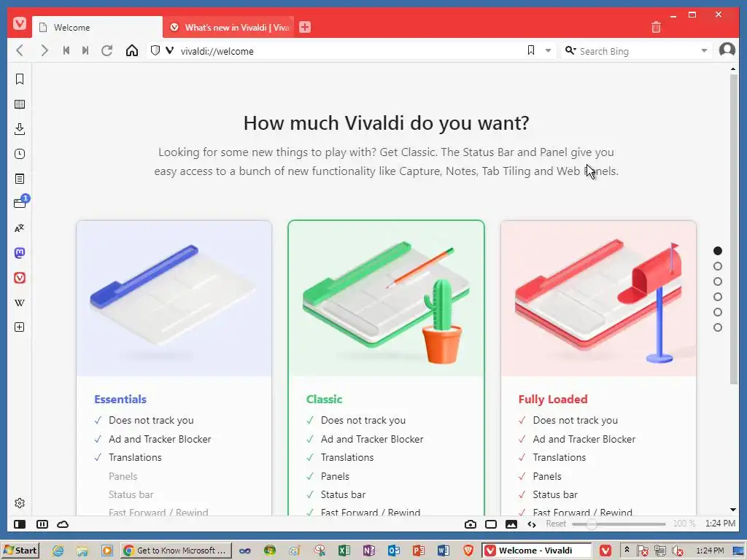Go to the home page icon
This screenshot has width=747, height=560.
coord(132,50)
